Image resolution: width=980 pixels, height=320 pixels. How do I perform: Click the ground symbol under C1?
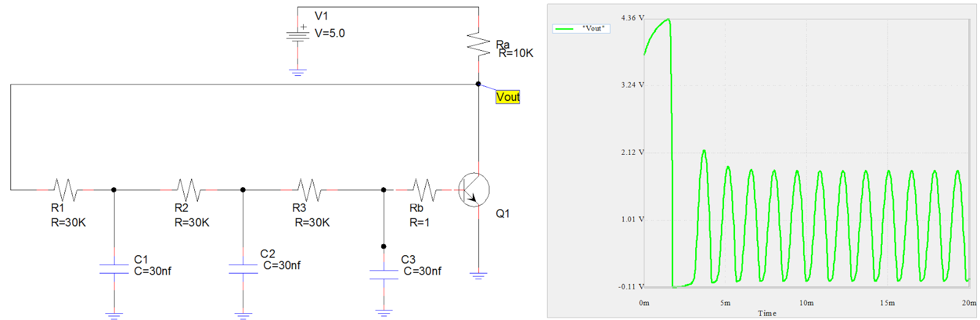click(114, 316)
